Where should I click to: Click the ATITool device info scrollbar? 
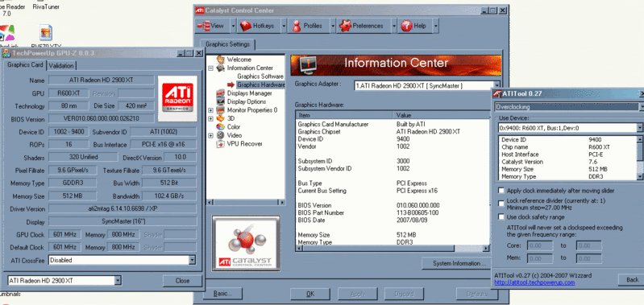click(x=640, y=158)
